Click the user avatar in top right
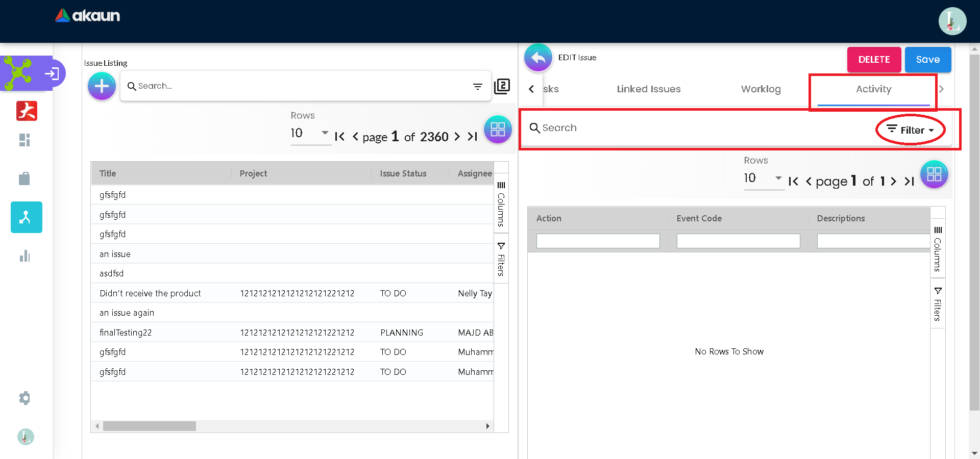Image resolution: width=980 pixels, height=459 pixels. [x=952, y=21]
